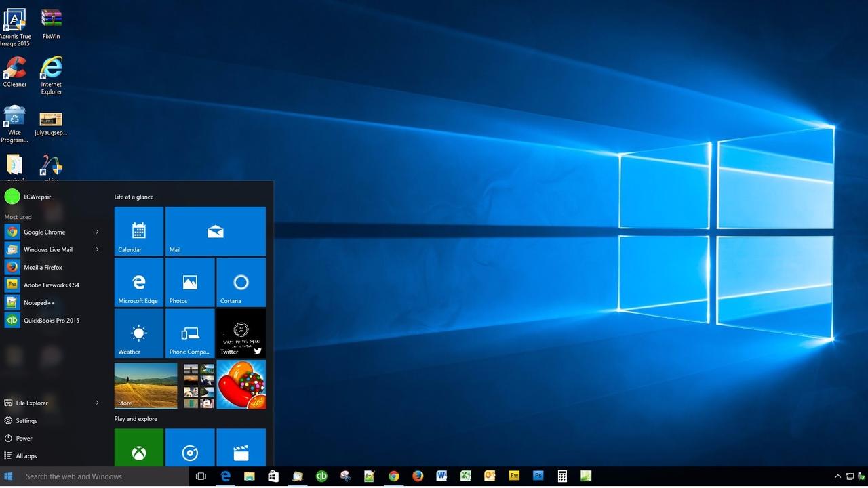This screenshot has height=488, width=868.
Task: Launch the Snipping Tool taskbar icon
Action: (x=345, y=476)
